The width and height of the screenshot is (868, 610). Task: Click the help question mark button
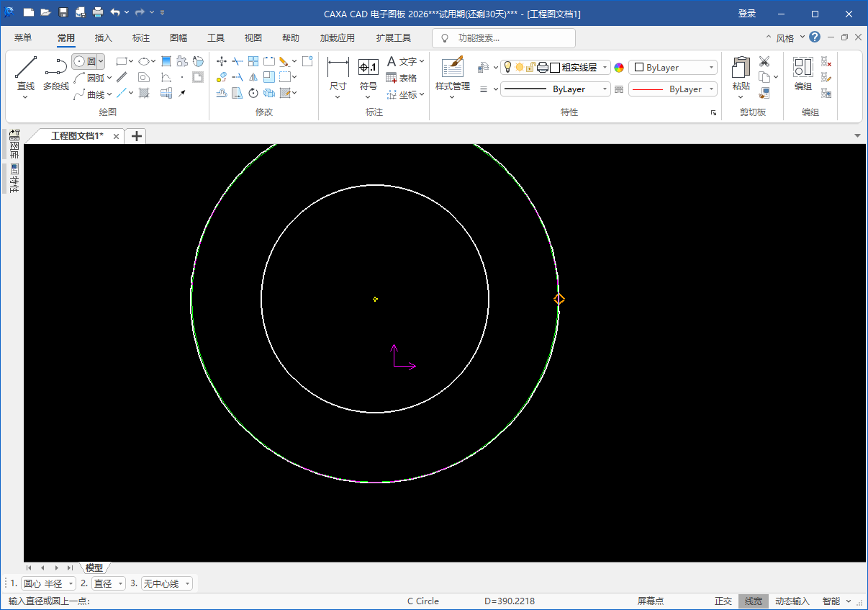pyautogui.click(x=815, y=37)
